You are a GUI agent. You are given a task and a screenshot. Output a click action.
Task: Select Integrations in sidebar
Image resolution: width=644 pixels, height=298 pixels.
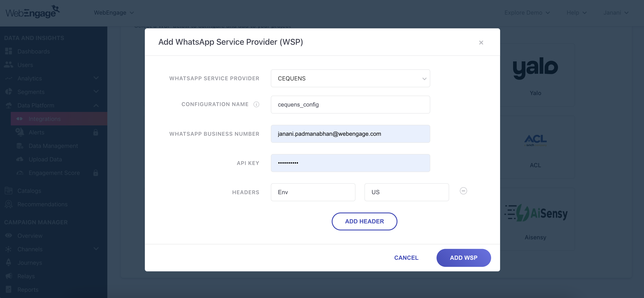pos(59,119)
